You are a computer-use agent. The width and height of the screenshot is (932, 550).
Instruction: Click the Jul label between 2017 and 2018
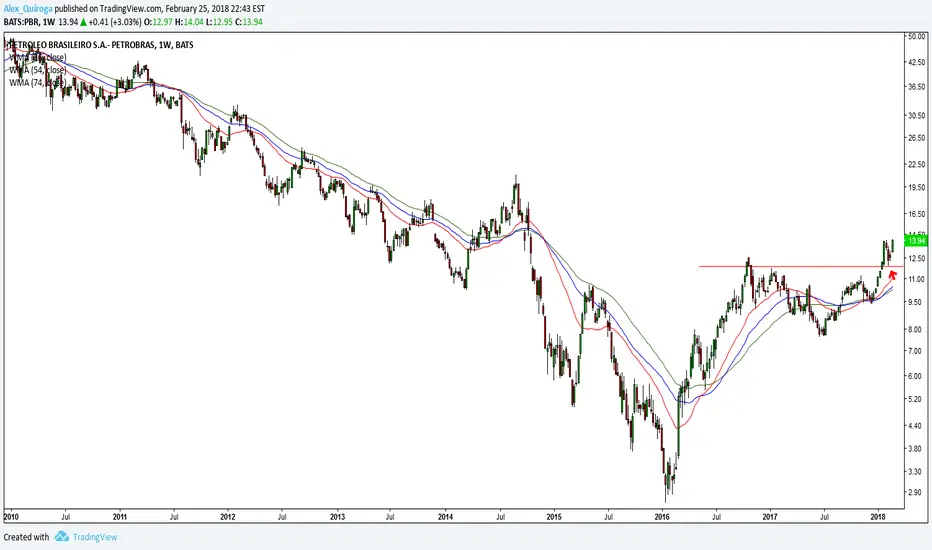point(824,517)
